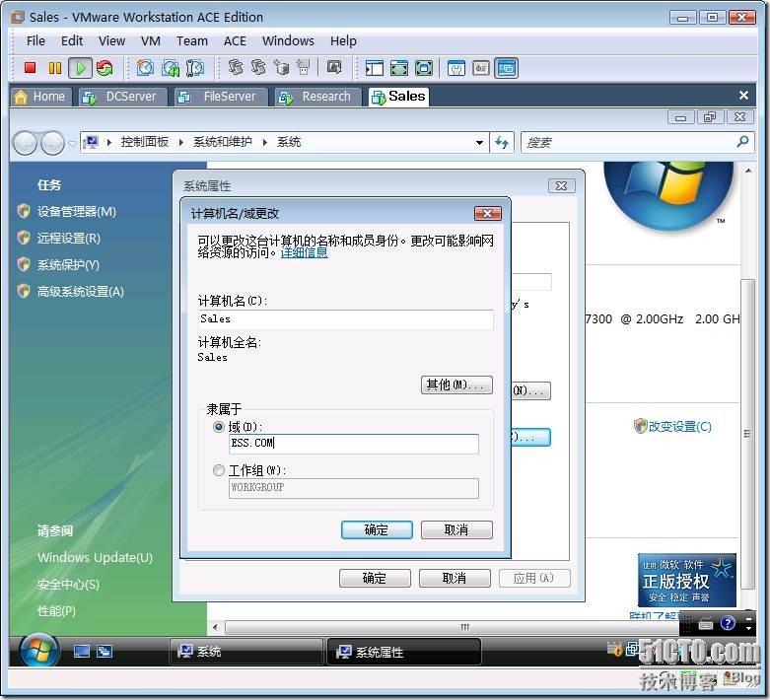Click the shield icon beside 系统保护(Y)

point(24,264)
